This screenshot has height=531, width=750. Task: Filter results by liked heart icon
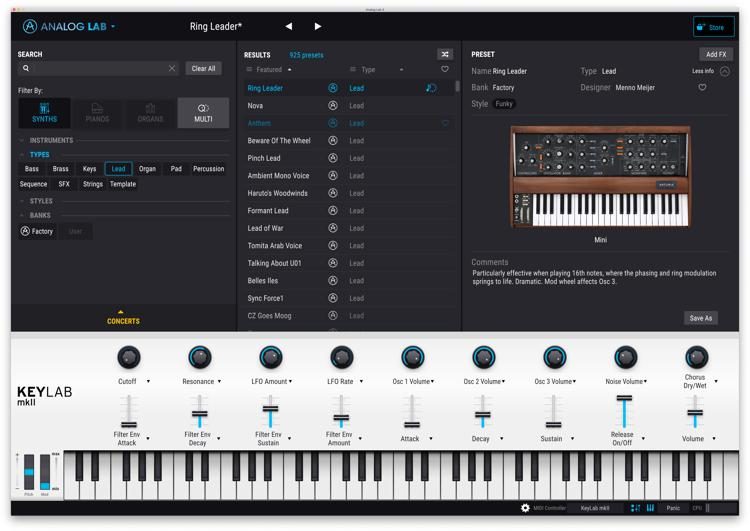coord(445,69)
